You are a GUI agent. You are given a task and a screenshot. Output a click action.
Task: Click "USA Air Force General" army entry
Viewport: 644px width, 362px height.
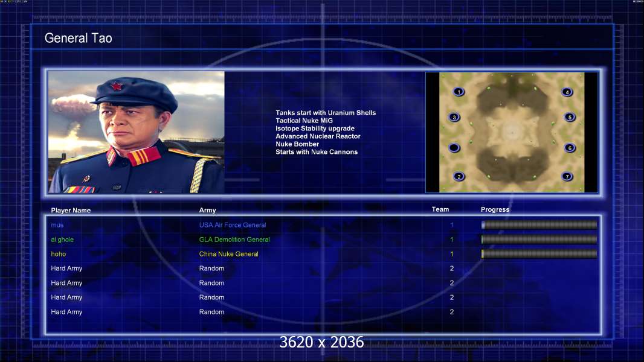pyautogui.click(x=233, y=225)
